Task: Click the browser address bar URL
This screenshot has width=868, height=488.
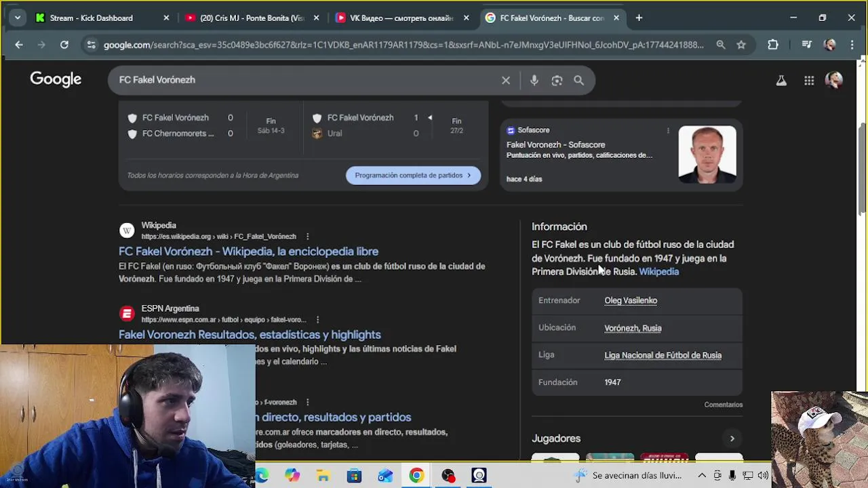Action: 403,45
